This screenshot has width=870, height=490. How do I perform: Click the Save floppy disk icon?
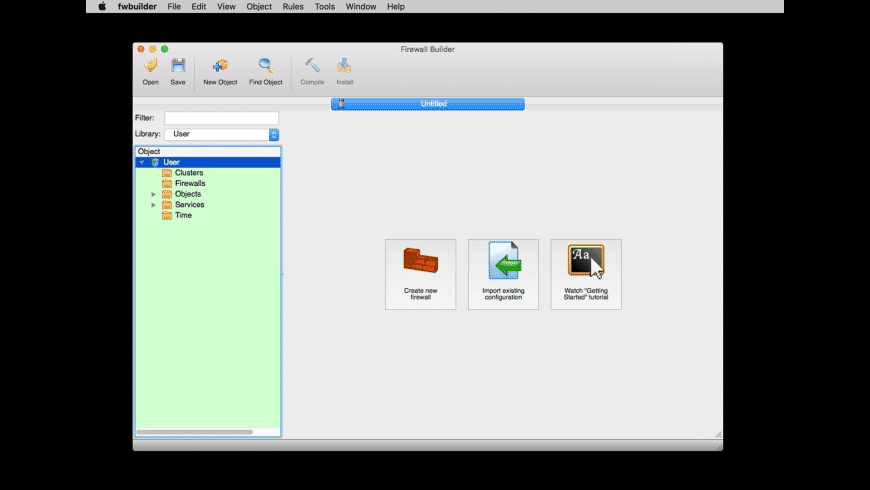[x=178, y=66]
